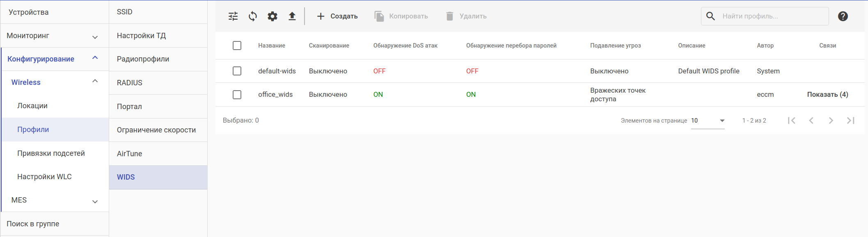Switch to the AirTune profile tab
Image resolution: width=868 pixels, height=237 pixels.
[129, 154]
